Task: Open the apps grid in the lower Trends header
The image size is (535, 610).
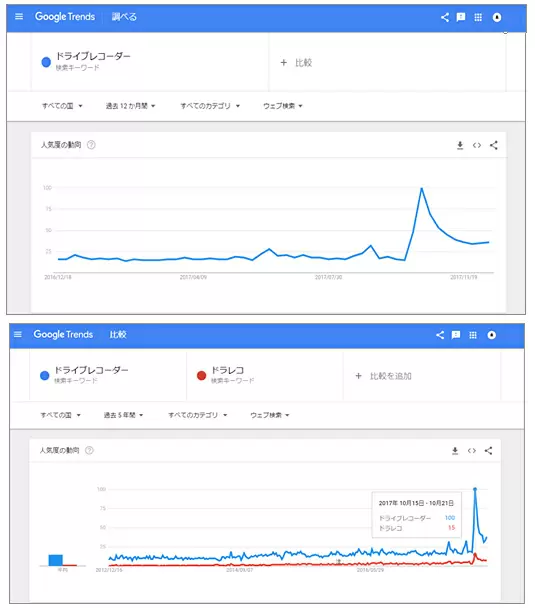Action: coord(473,335)
